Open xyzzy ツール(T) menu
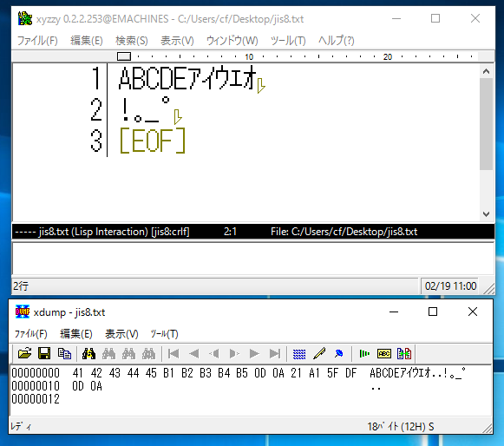Screen dimensions: 504x446 coord(288,41)
